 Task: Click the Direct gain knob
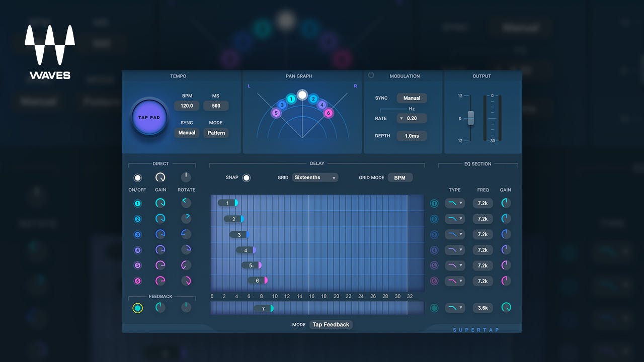point(160,177)
